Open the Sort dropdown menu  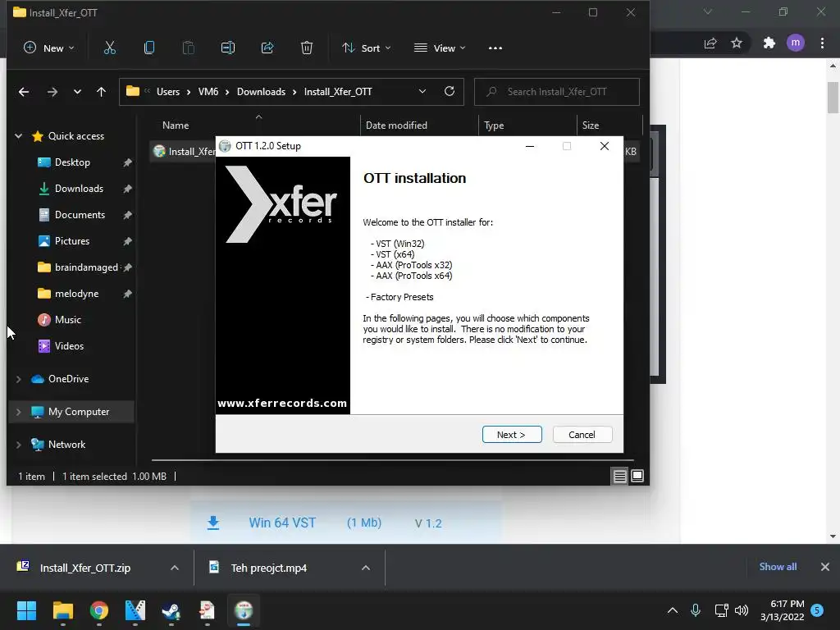pos(367,48)
